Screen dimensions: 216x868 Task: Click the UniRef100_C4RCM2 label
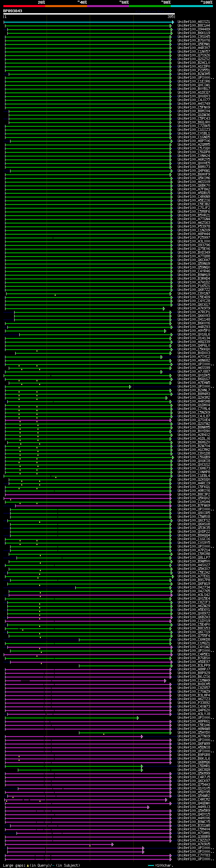point(194,800)
